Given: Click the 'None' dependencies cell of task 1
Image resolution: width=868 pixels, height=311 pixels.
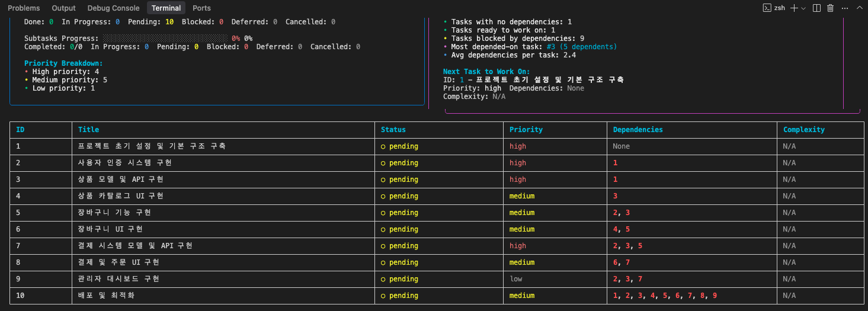Looking at the screenshot, I should 622,146.
